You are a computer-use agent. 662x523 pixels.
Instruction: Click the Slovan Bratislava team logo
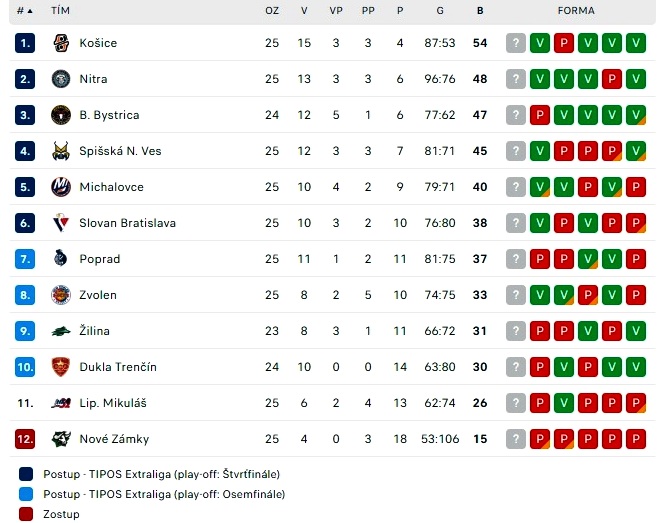pyautogui.click(x=61, y=223)
